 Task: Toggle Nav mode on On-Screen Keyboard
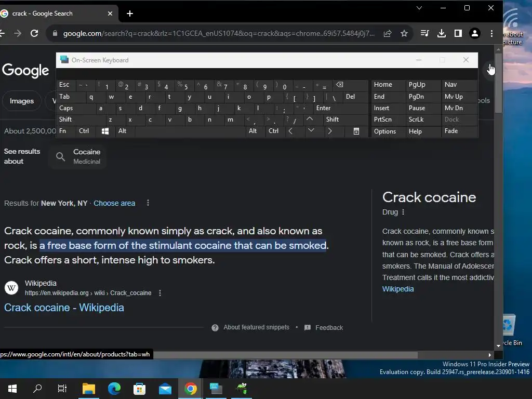point(459,85)
